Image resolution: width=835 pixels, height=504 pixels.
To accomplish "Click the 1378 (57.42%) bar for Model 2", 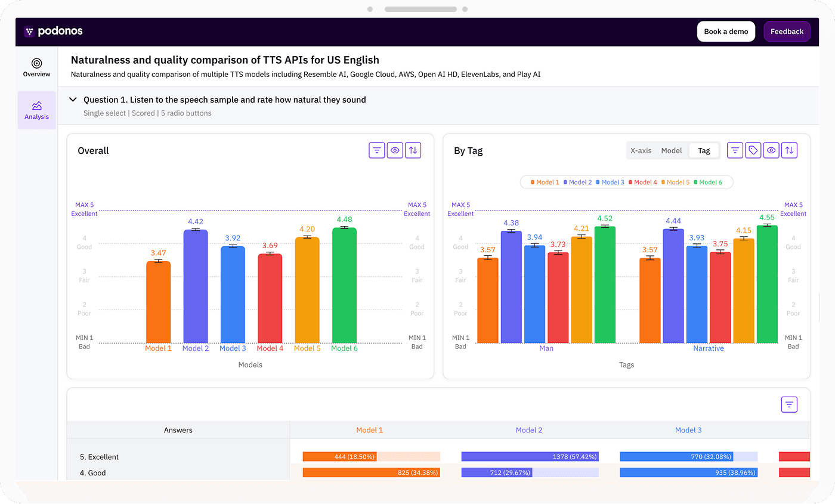I will [530, 457].
